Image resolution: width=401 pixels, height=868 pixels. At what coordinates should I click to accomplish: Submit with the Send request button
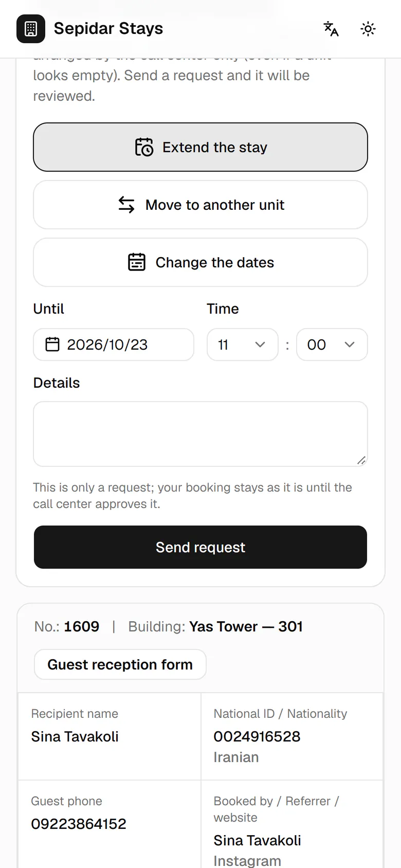point(200,547)
